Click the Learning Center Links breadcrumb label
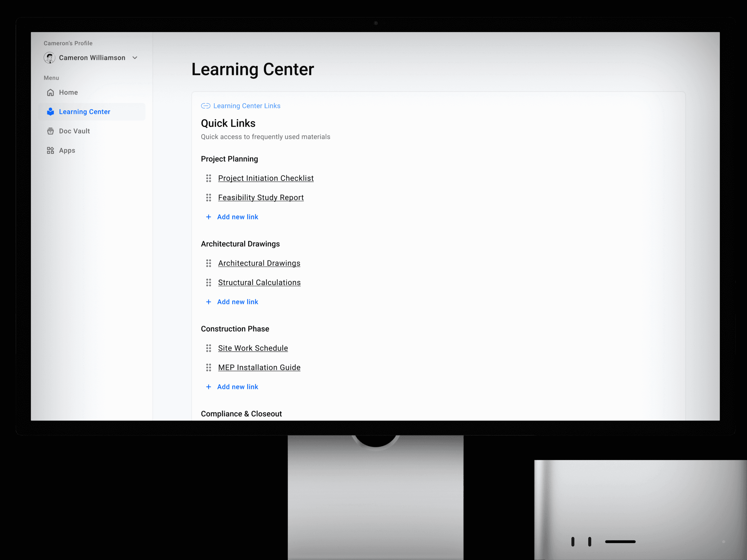The image size is (747, 560). point(247,106)
